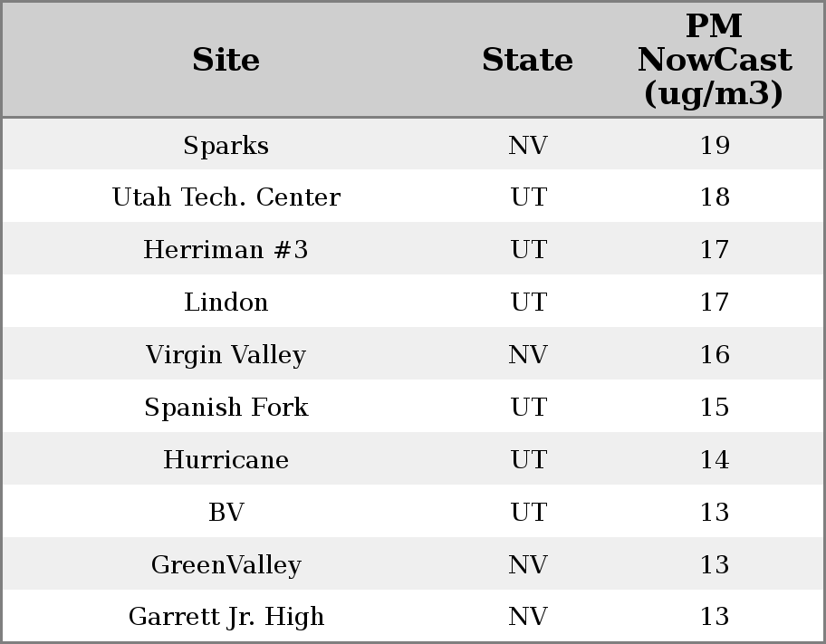
Task: Select the Lindon site name
Action: point(226,303)
